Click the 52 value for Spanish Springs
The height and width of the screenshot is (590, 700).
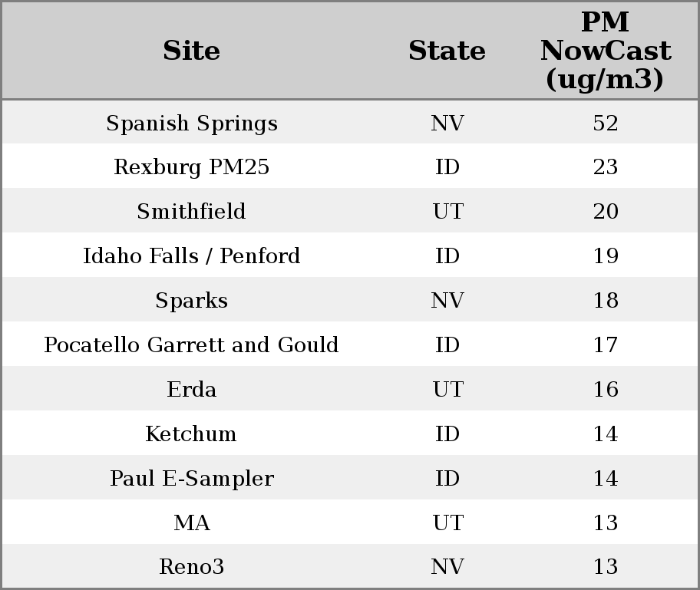pos(605,123)
